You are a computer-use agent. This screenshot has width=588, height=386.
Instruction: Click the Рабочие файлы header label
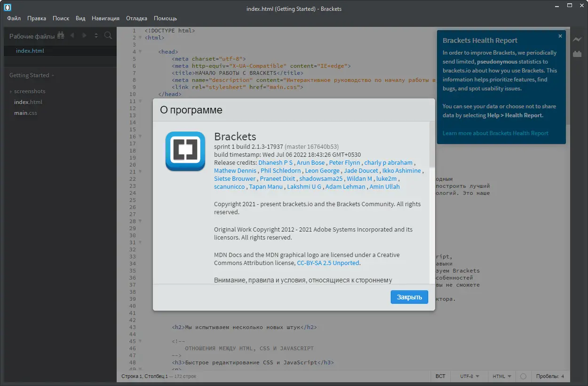32,36
